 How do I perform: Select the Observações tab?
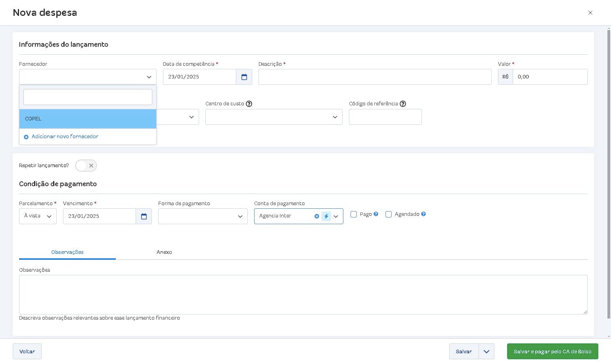[x=67, y=252]
